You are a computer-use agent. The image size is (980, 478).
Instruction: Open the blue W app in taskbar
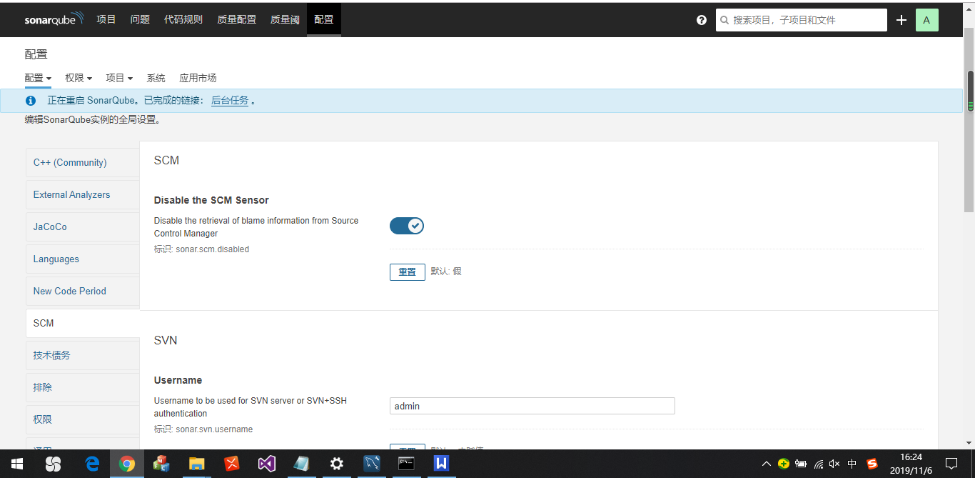click(442, 464)
